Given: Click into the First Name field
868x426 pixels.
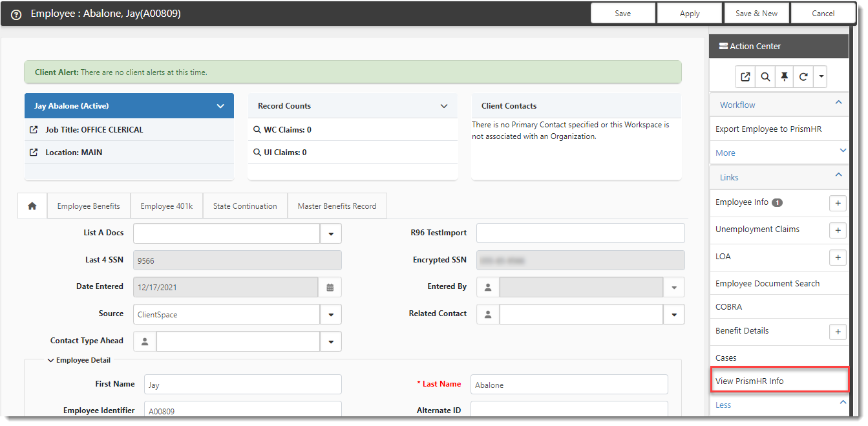Looking at the screenshot, I should [x=242, y=385].
